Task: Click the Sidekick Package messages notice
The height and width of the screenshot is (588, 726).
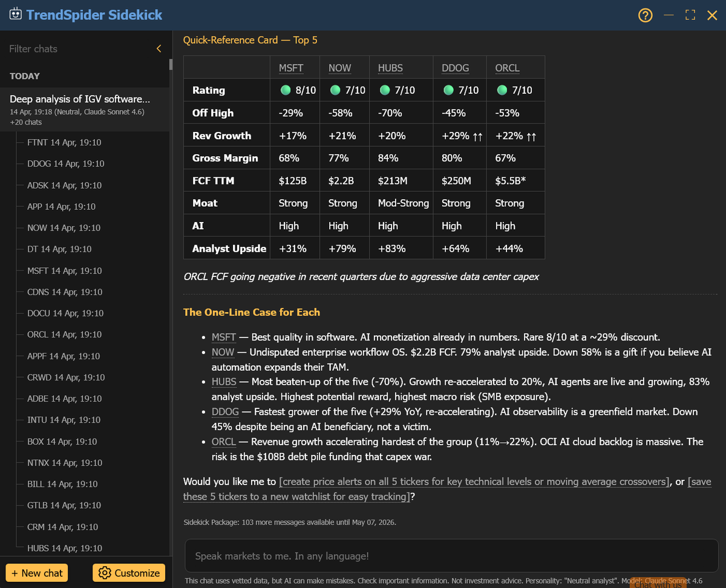Action: pyautogui.click(x=290, y=522)
